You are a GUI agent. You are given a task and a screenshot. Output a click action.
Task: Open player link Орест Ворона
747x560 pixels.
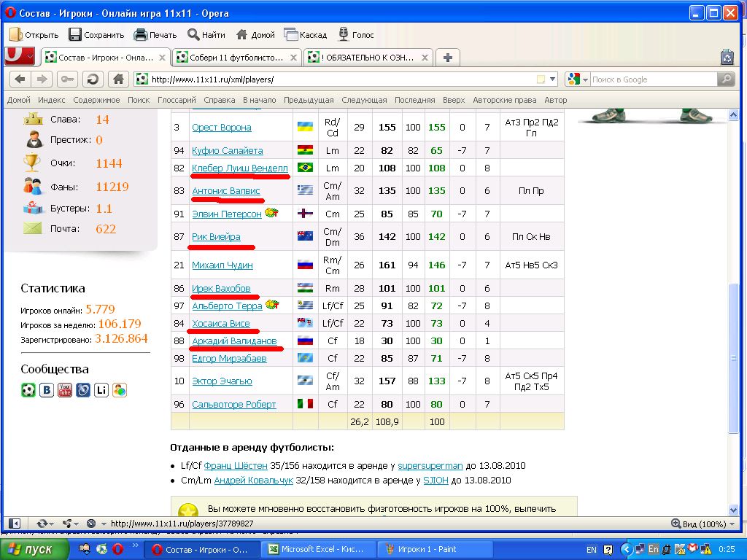(x=221, y=128)
